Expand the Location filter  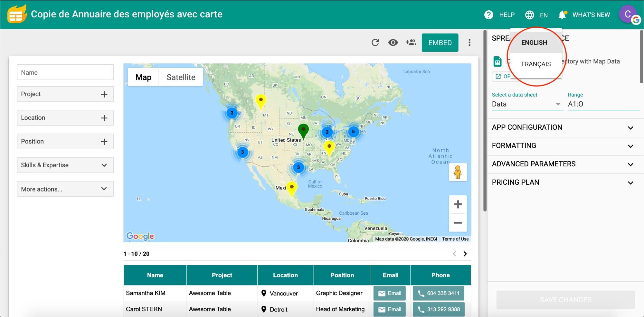click(65, 118)
